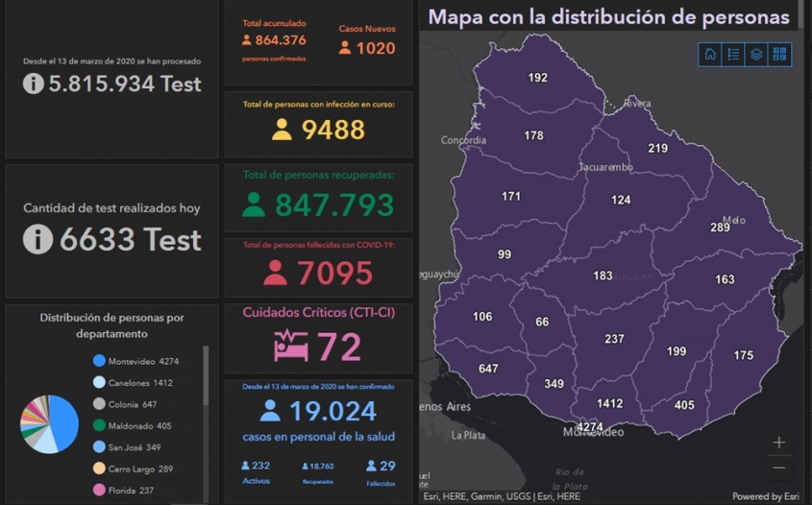The image size is (812, 505).
Task: Open the map legend list icon
Action: 733,54
